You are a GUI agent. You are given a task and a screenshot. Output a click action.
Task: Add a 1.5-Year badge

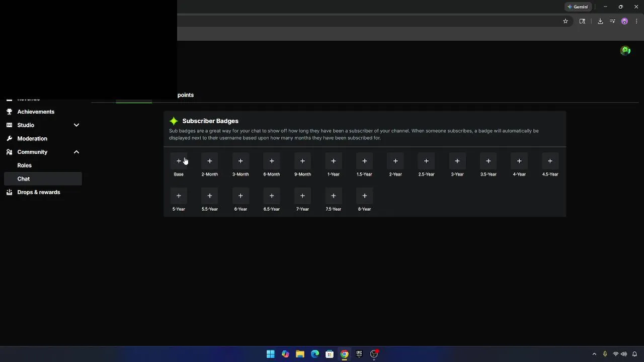(364, 161)
